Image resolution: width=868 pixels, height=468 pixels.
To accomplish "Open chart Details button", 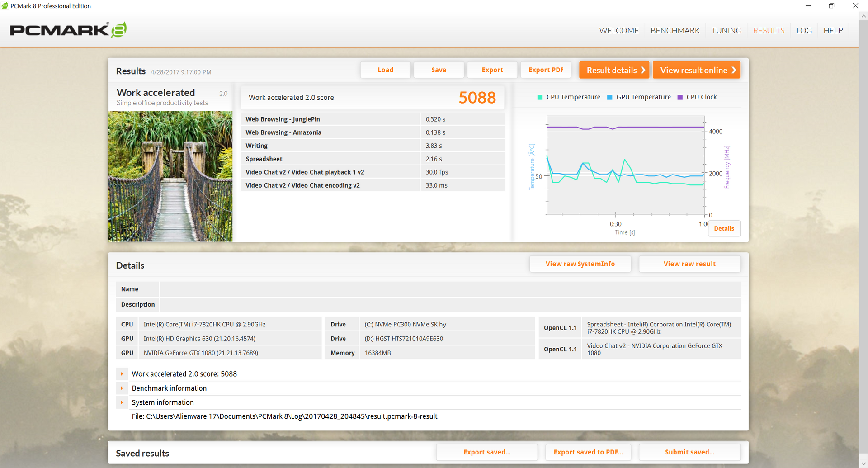I will tap(724, 228).
